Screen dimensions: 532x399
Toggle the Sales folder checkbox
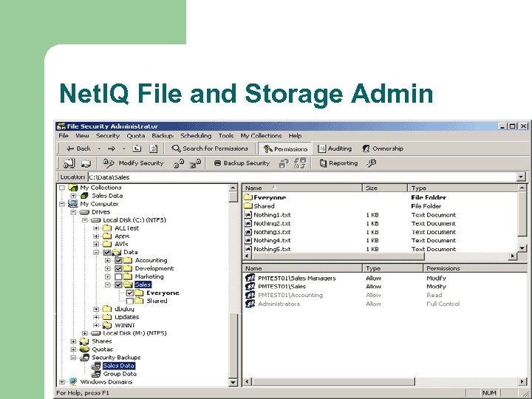pos(118,284)
